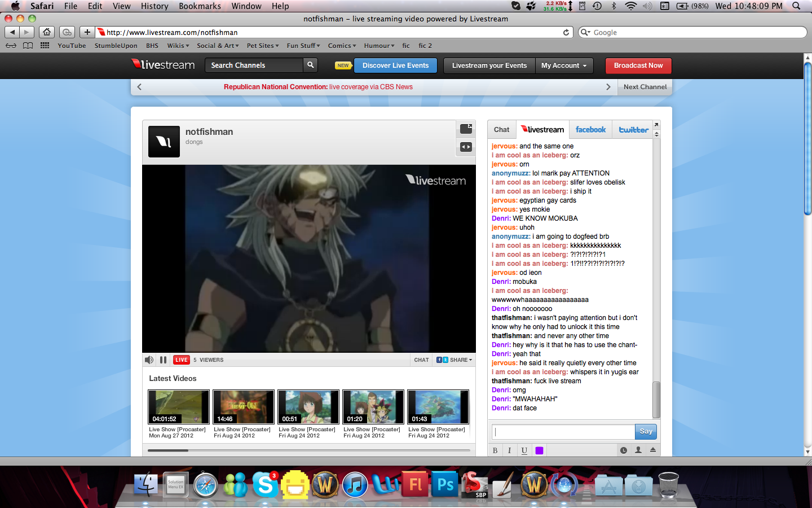Click the Next Channel button
Viewport: 812px width, 508px height.
click(645, 87)
